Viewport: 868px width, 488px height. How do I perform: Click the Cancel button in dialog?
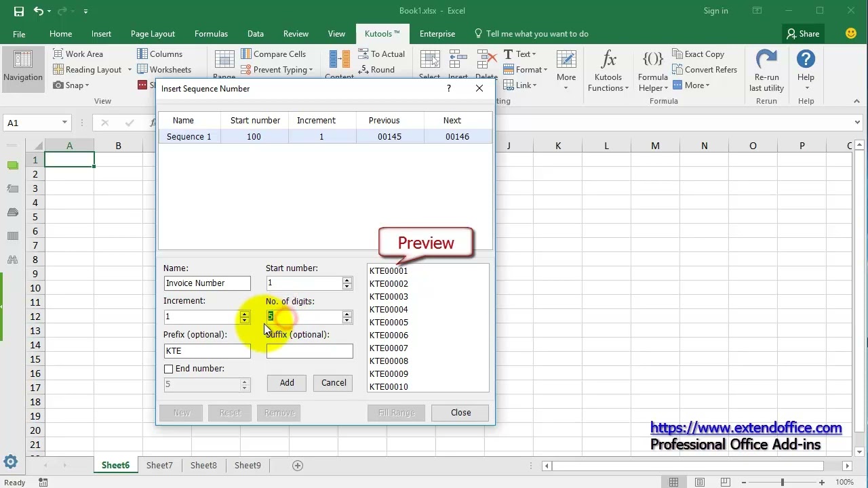[x=334, y=383]
